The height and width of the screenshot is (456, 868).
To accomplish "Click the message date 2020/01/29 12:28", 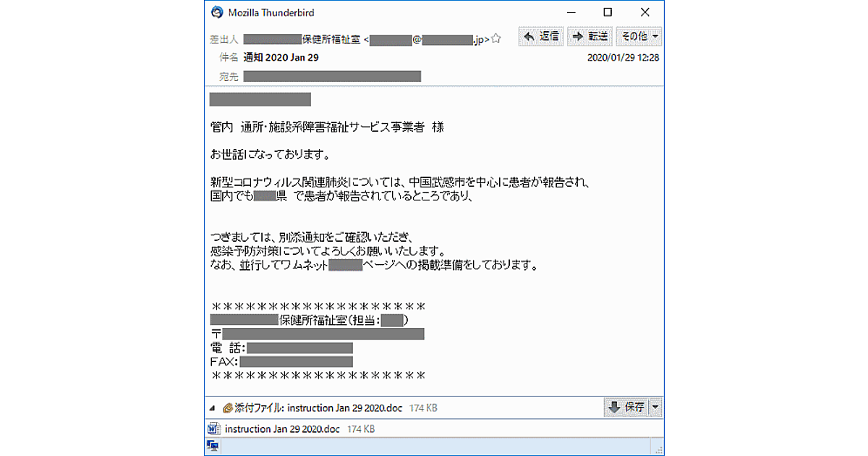I will (623, 57).
